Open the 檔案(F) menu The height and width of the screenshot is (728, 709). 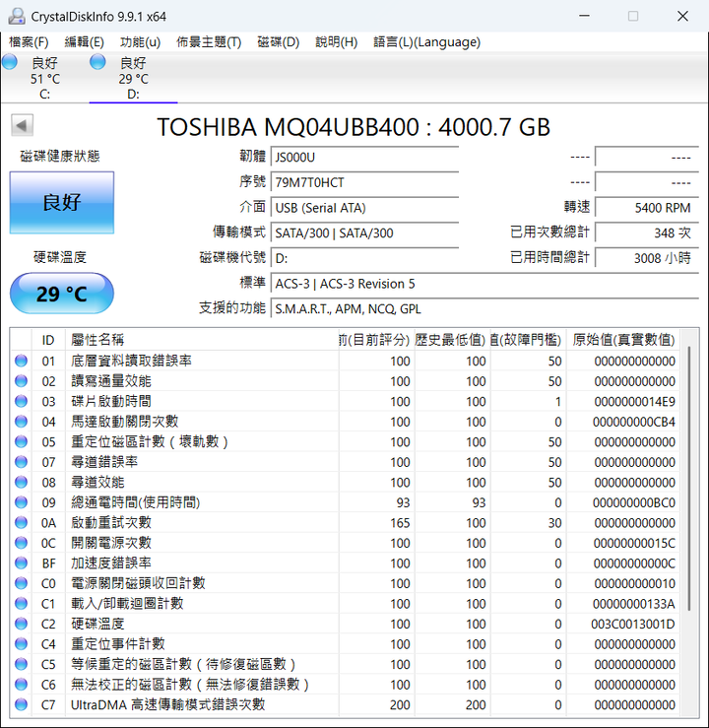point(29,42)
